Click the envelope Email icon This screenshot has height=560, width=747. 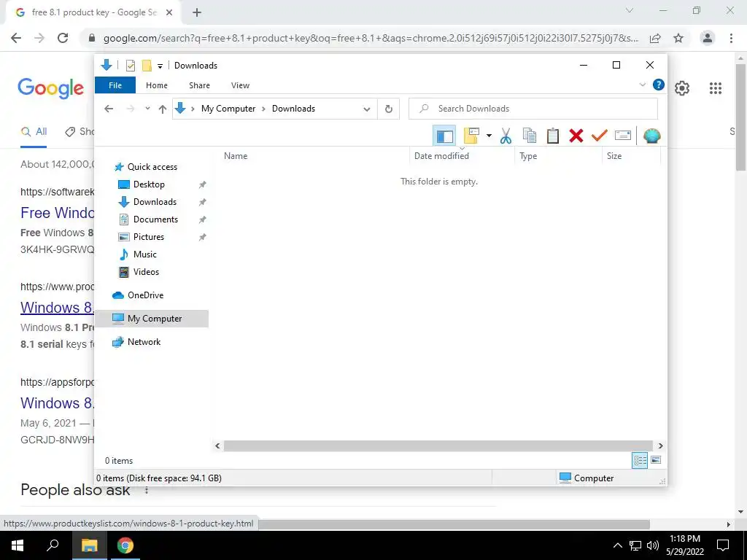(623, 136)
